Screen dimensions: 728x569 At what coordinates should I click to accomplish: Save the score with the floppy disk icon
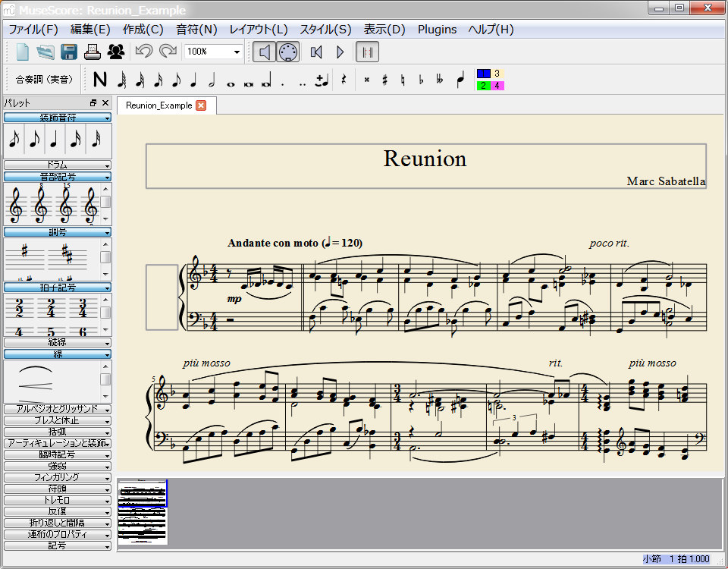(69, 52)
